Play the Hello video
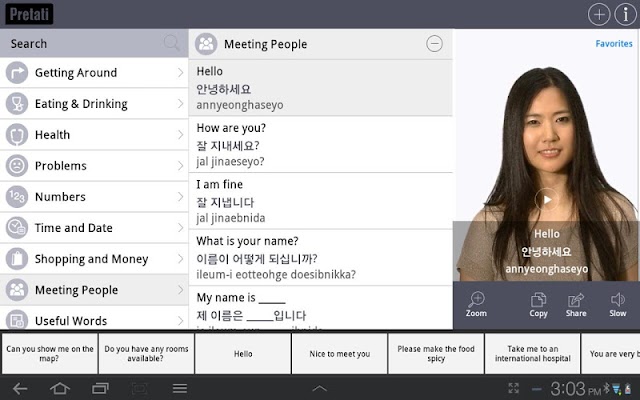 (x=547, y=200)
